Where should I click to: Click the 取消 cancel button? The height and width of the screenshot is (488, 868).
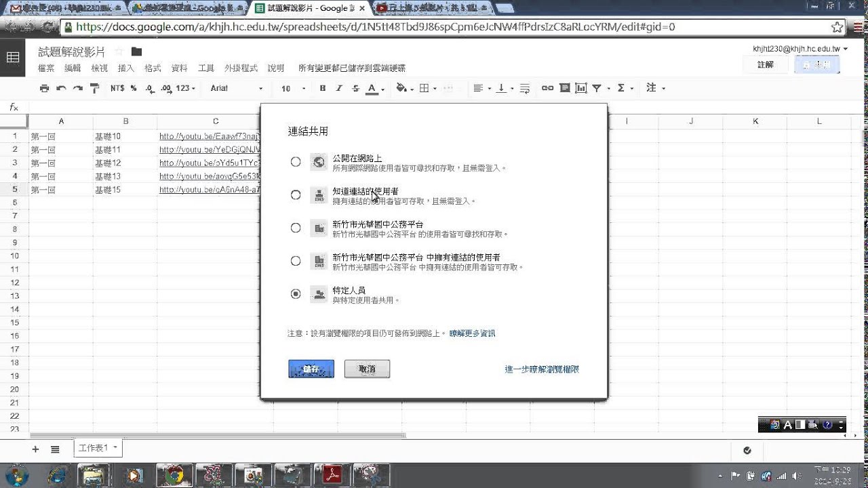[367, 369]
